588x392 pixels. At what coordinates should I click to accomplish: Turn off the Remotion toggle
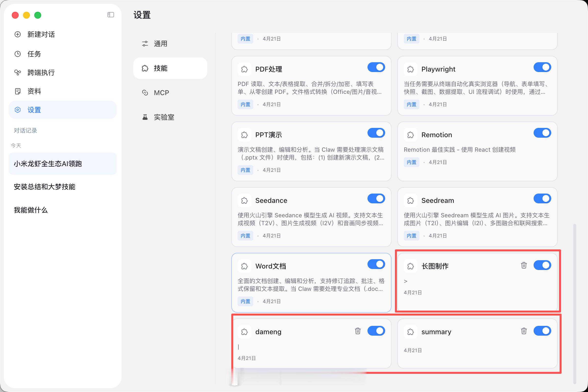(542, 133)
